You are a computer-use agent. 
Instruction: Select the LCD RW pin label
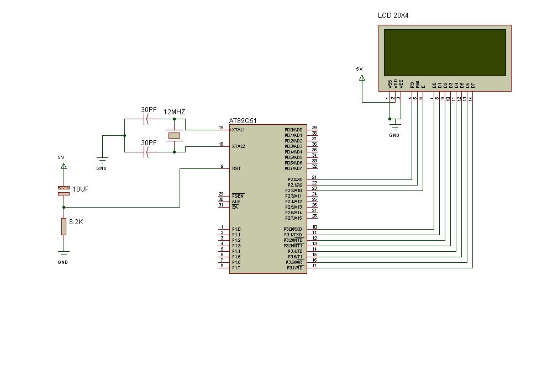[418, 84]
